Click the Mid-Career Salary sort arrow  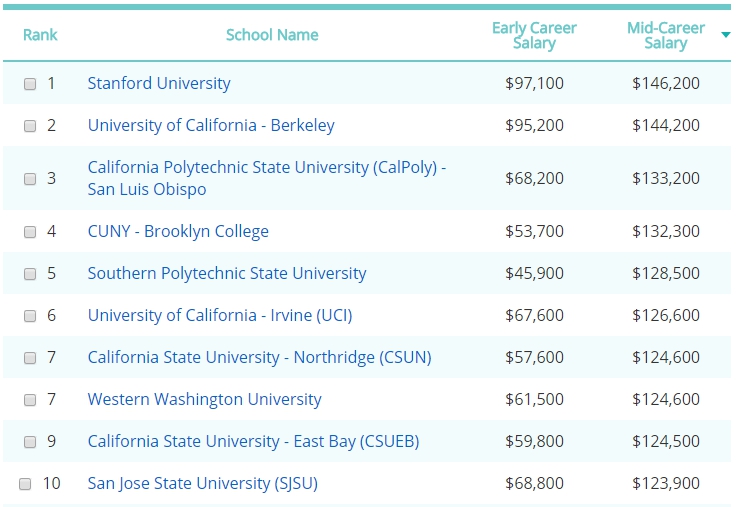point(725,36)
